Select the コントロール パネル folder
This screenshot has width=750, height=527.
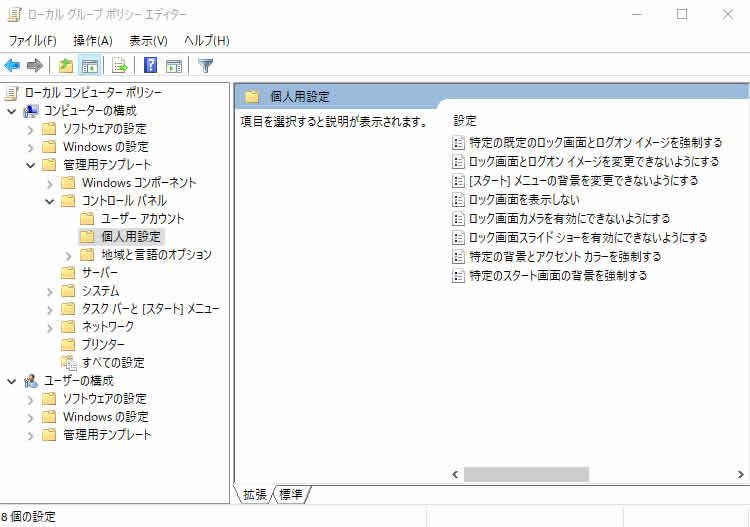tap(124, 201)
